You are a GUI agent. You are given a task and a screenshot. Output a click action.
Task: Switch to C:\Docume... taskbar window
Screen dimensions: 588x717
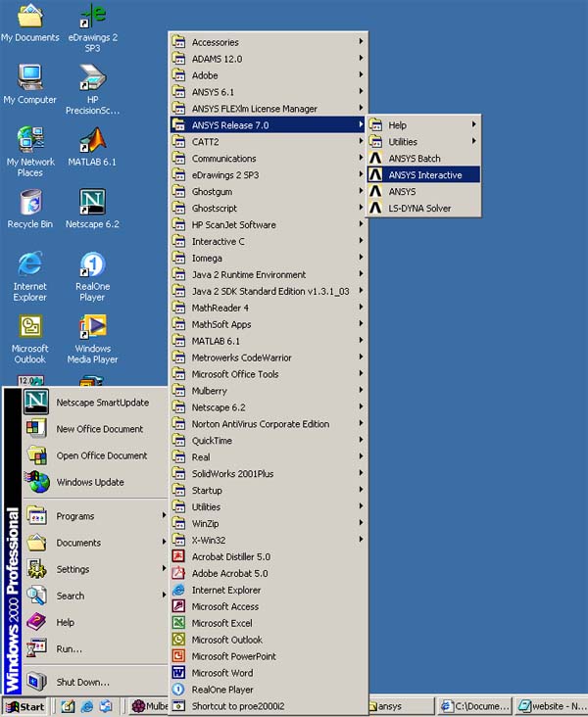[x=475, y=707]
